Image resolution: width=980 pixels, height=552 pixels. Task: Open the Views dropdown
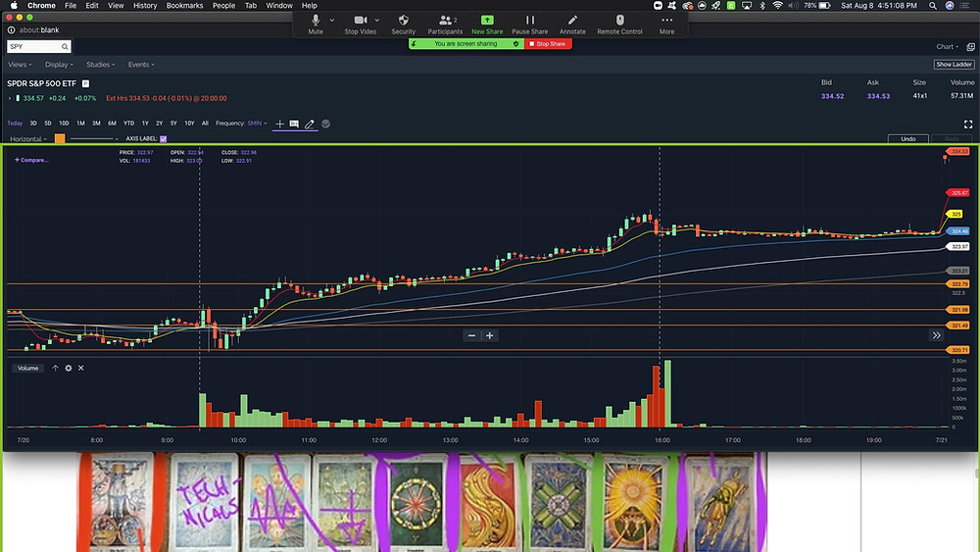click(20, 65)
